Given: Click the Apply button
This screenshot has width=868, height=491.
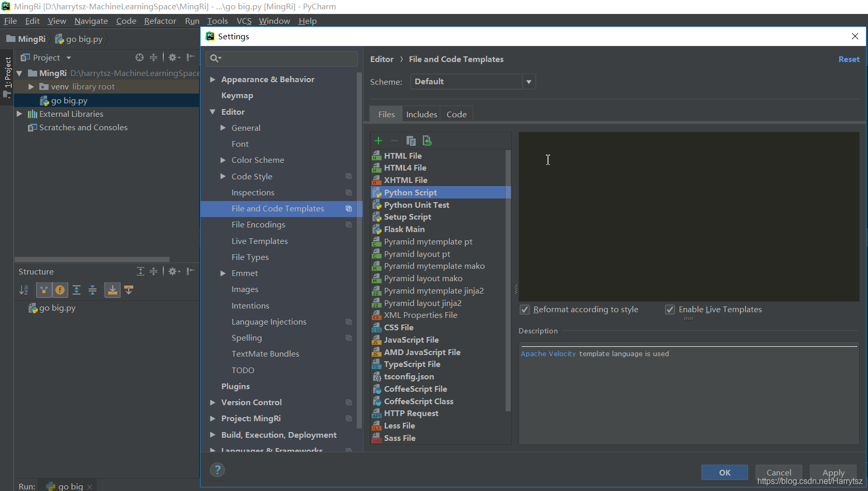Looking at the screenshot, I should (x=833, y=472).
